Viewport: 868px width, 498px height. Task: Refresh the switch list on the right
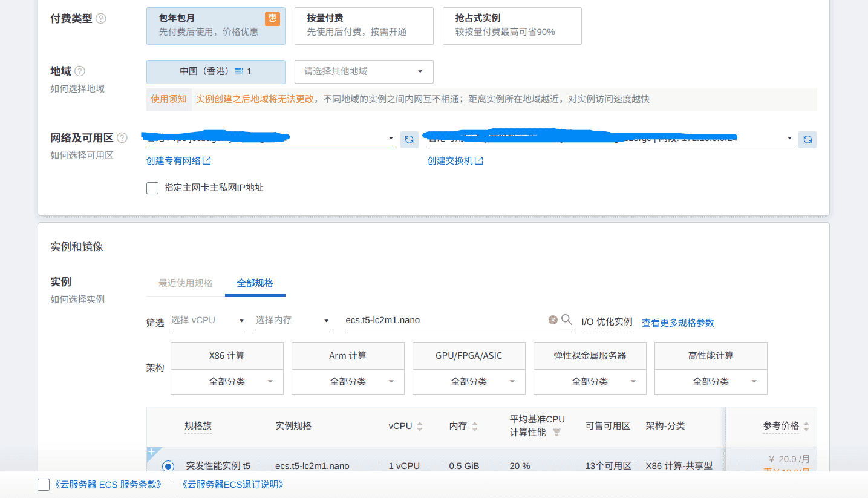click(x=807, y=140)
